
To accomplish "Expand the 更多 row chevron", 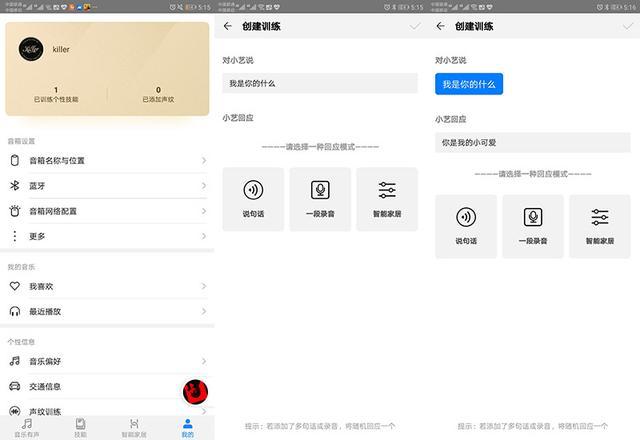I will [204, 236].
